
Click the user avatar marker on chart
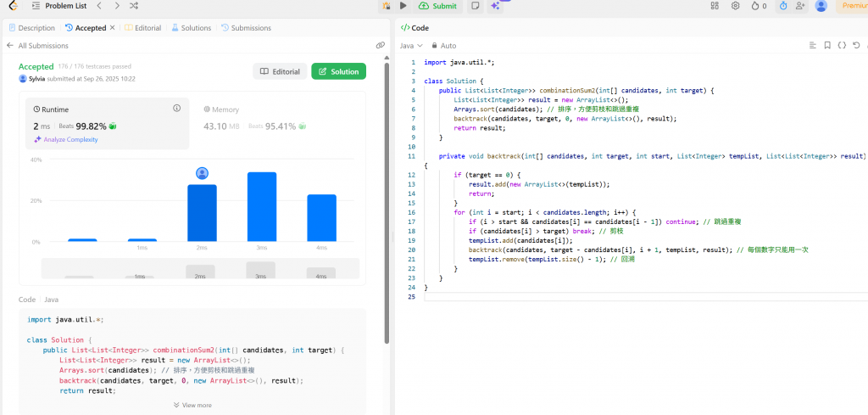pyautogui.click(x=202, y=173)
